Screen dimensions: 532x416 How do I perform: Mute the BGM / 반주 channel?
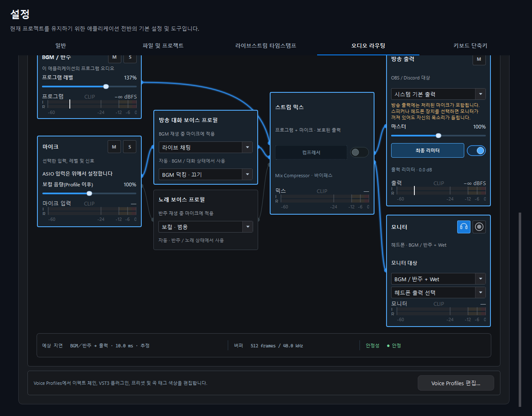[x=114, y=57]
